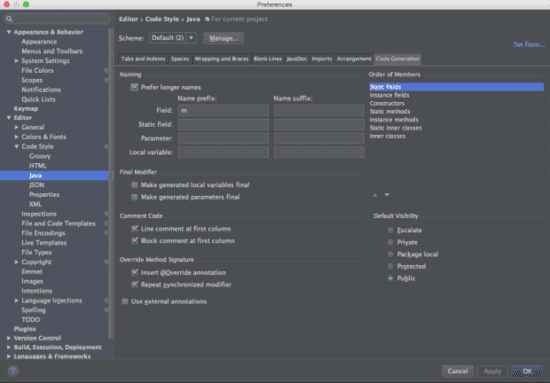Screen dimensions: 550x383
Task: Enable Make generated local variables final
Action: click(134, 185)
